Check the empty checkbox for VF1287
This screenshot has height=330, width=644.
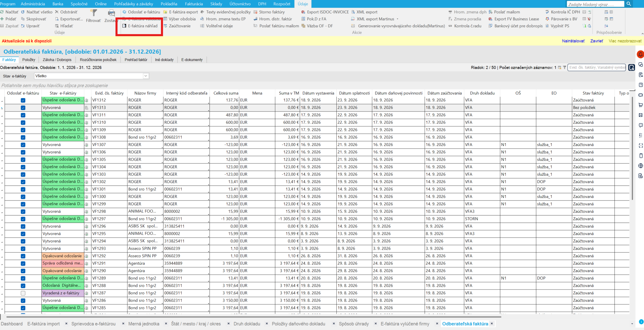pyautogui.click(x=23, y=293)
